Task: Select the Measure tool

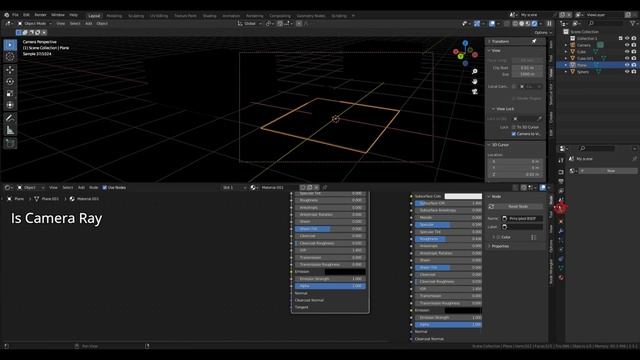Action: point(10,130)
